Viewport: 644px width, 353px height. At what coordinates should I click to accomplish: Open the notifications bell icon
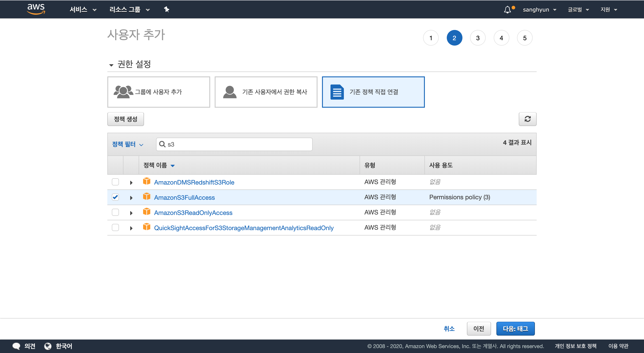(507, 10)
